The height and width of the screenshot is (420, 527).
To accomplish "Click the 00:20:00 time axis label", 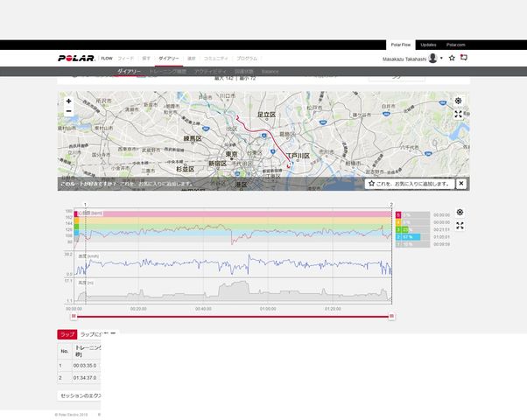I will (138, 309).
